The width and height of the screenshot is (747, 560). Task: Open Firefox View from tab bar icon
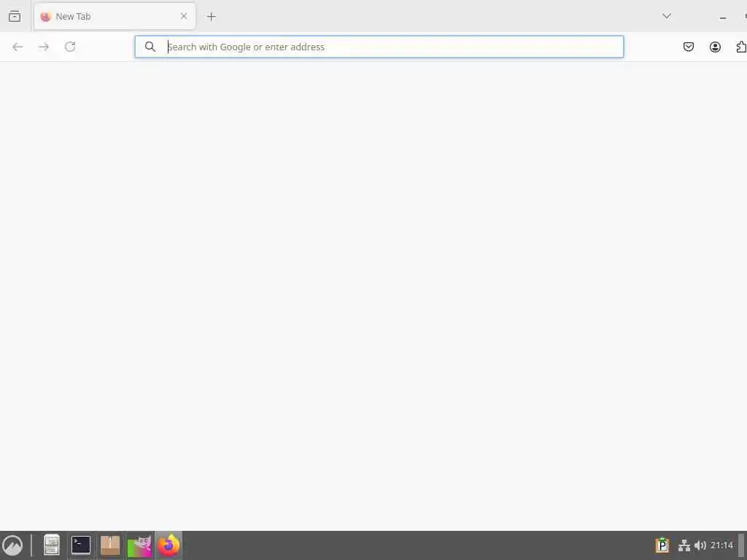click(15, 16)
